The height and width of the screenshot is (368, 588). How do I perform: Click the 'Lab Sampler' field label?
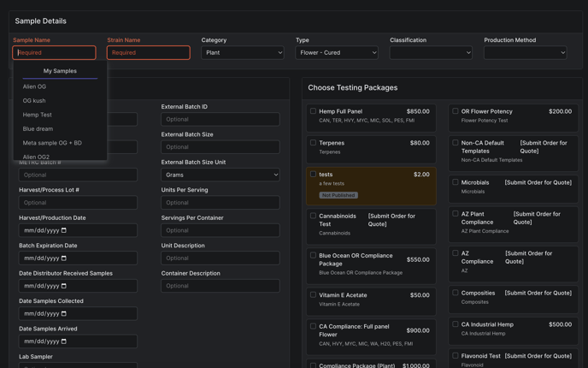(36, 356)
